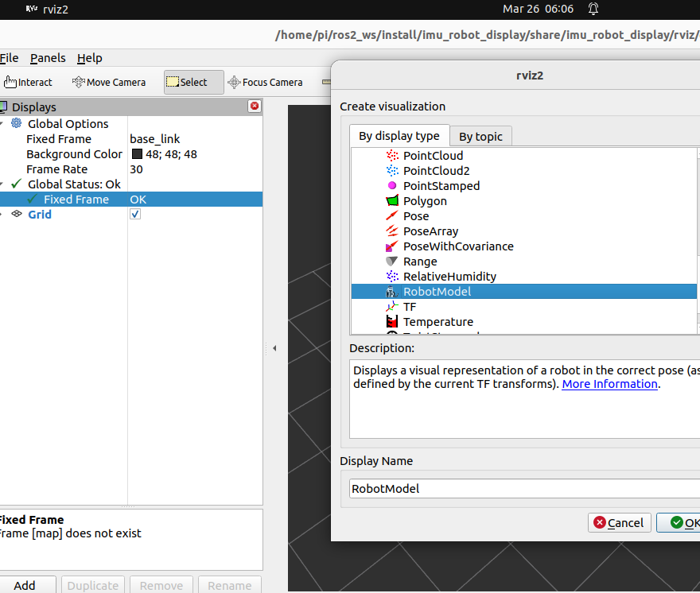
Task: Open the notification bell in top bar
Action: click(x=593, y=9)
